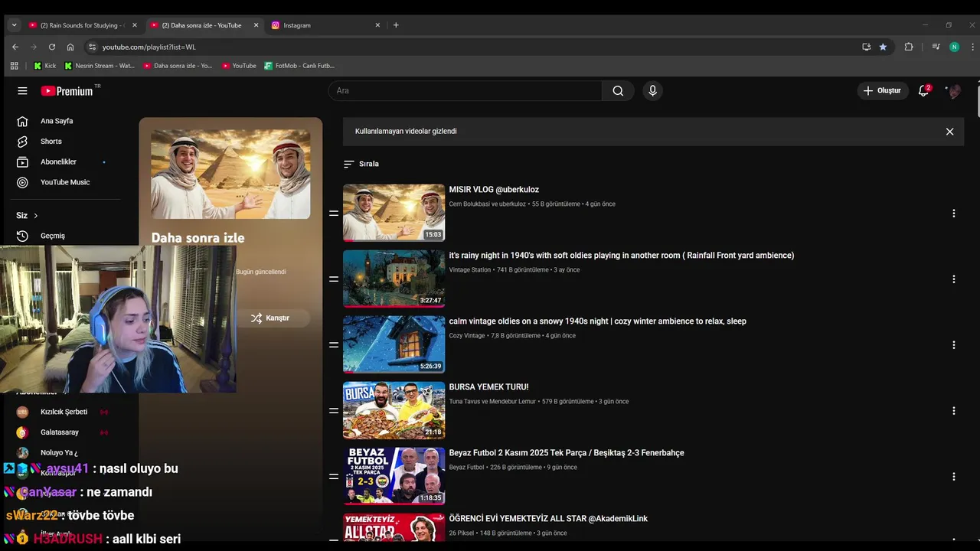Select the Daha sonra izle YouTube tab
The width and height of the screenshot is (980, 551).
tap(204, 25)
